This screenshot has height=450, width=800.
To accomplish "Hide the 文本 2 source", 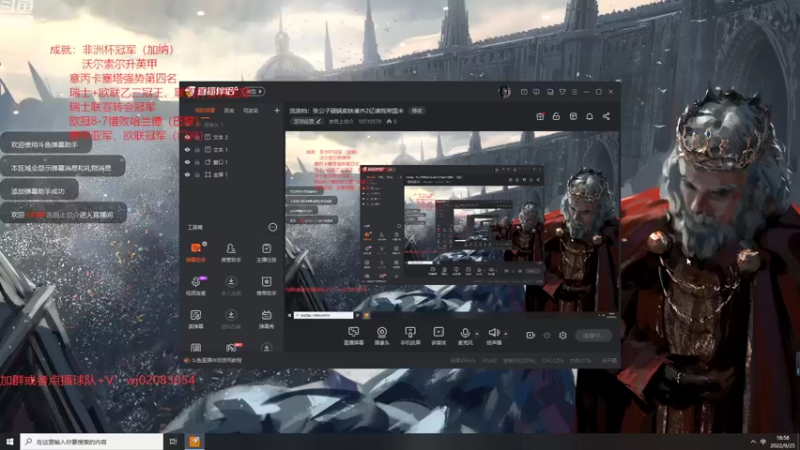I will pos(187,137).
